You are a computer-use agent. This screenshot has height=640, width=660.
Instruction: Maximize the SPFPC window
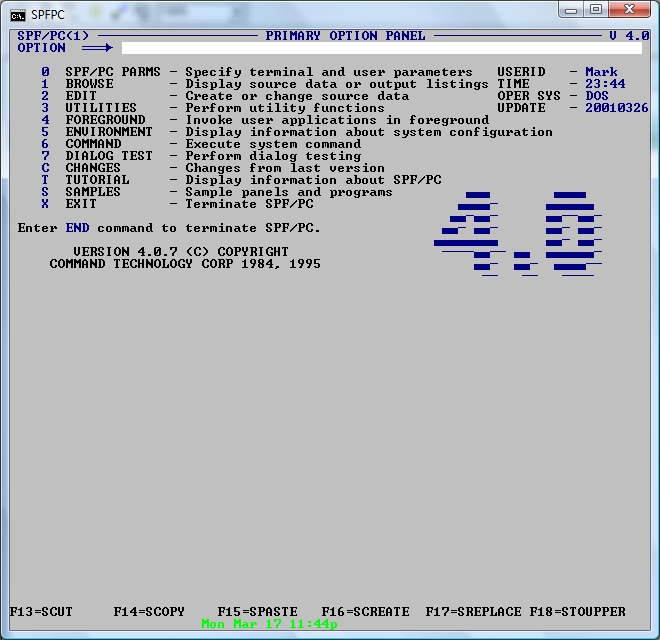coord(596,9)
